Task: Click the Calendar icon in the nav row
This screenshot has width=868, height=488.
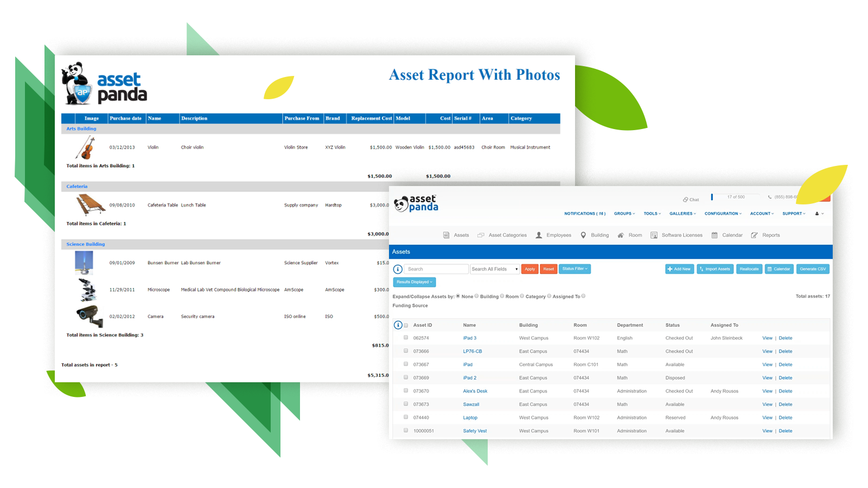Action: click(714, 235)
